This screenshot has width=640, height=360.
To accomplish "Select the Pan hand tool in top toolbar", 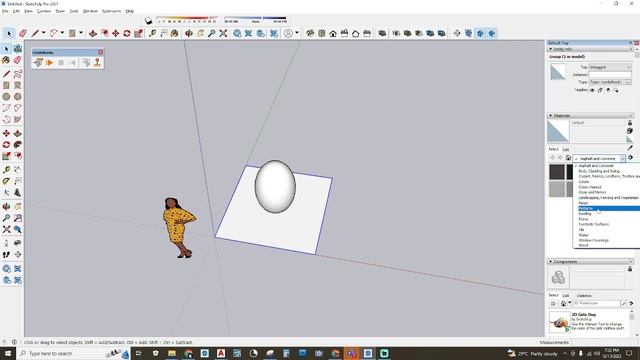I will pyautogui.click(x=200, y=33).
